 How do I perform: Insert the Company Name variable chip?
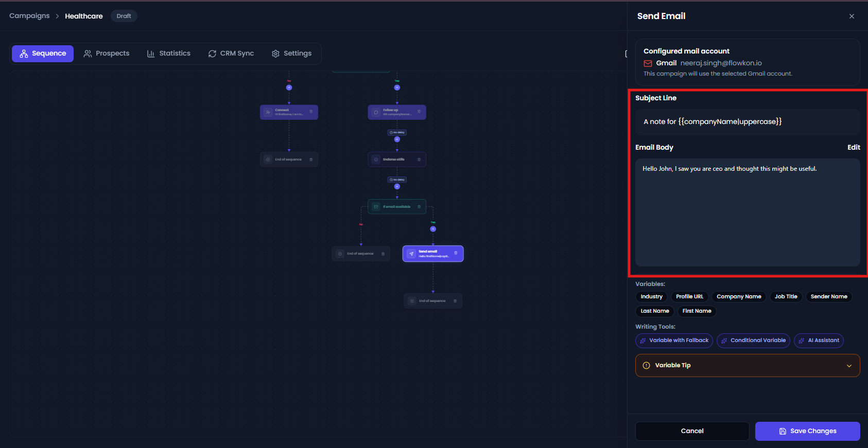(x=739, y=297)
